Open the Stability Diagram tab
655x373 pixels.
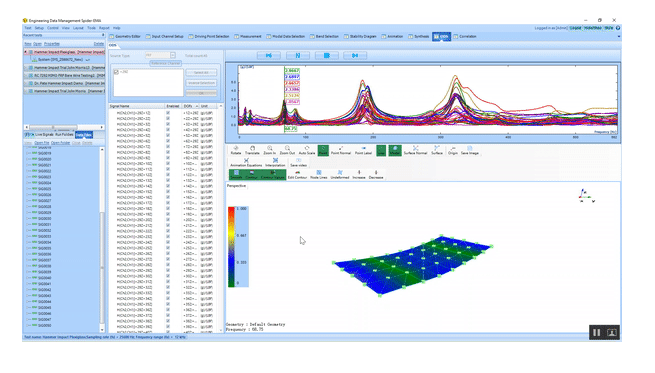pyautogui.click(x=360, y=36)
